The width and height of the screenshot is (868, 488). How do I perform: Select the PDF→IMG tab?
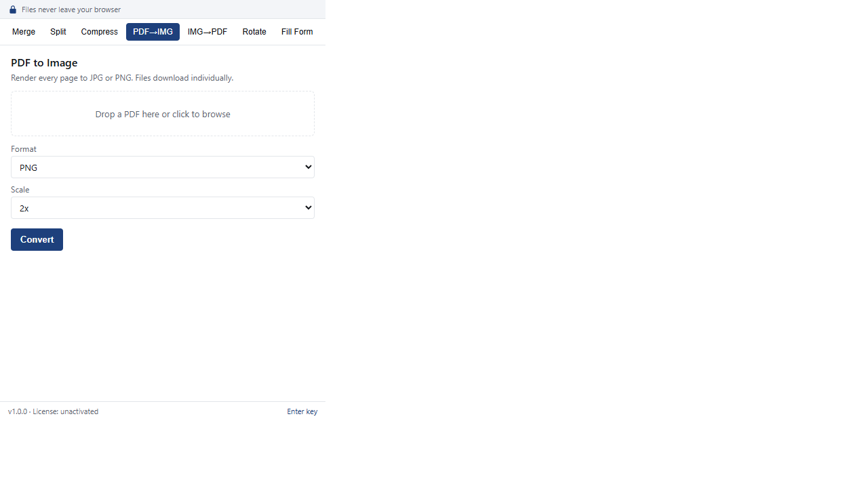coord(153,32)
